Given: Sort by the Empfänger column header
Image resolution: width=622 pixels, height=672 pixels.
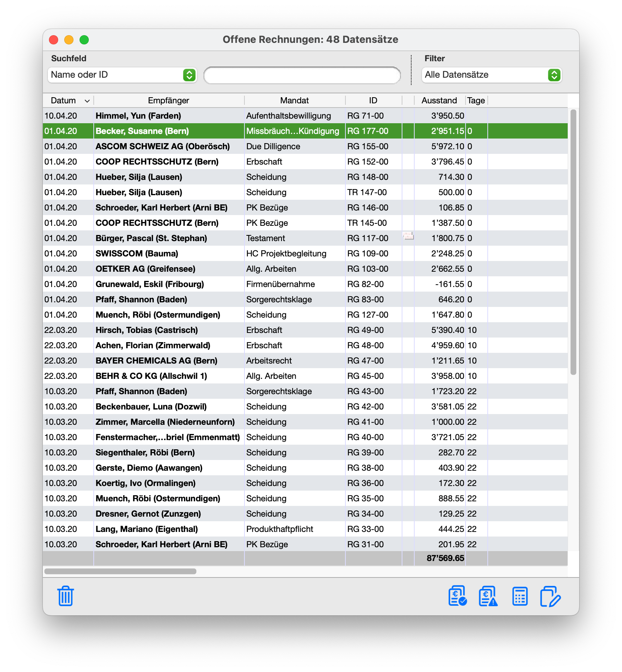Looking at the screenshot, I should click(x=169, y=101).
